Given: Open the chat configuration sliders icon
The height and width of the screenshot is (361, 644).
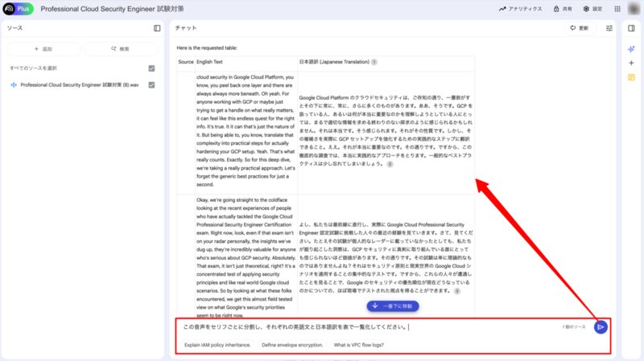Looking at the screenshot, I should [609, 28].
